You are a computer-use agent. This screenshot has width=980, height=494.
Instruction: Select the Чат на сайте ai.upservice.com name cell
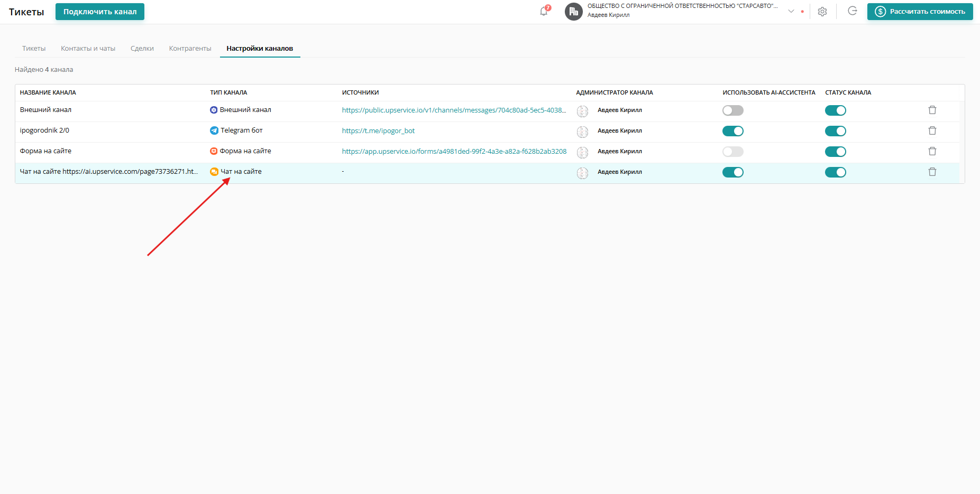coord(109,172)
